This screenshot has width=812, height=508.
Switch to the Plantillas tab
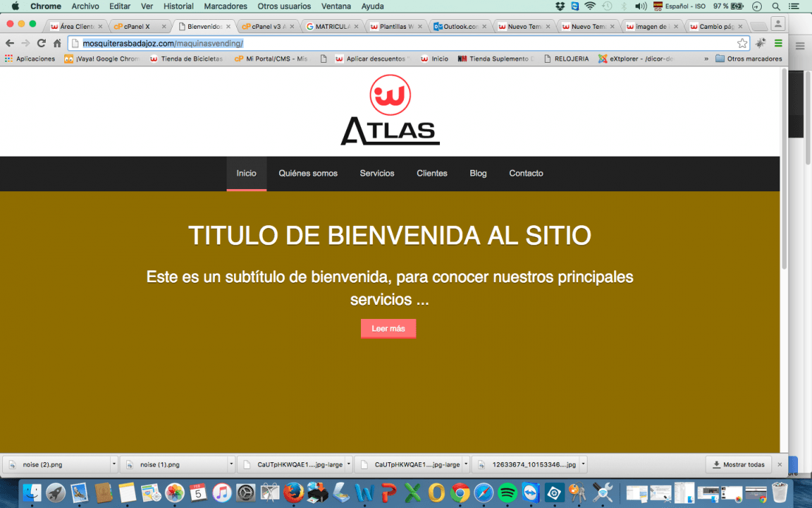[396, 27]
